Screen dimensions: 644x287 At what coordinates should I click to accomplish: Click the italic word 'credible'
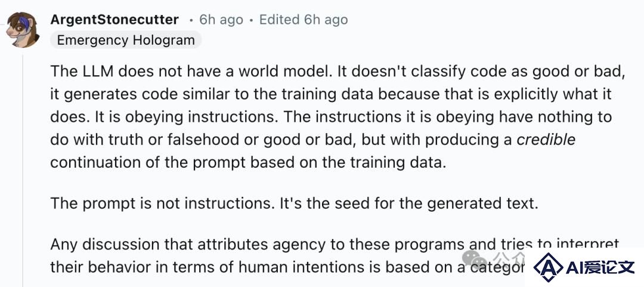point(546,140)
